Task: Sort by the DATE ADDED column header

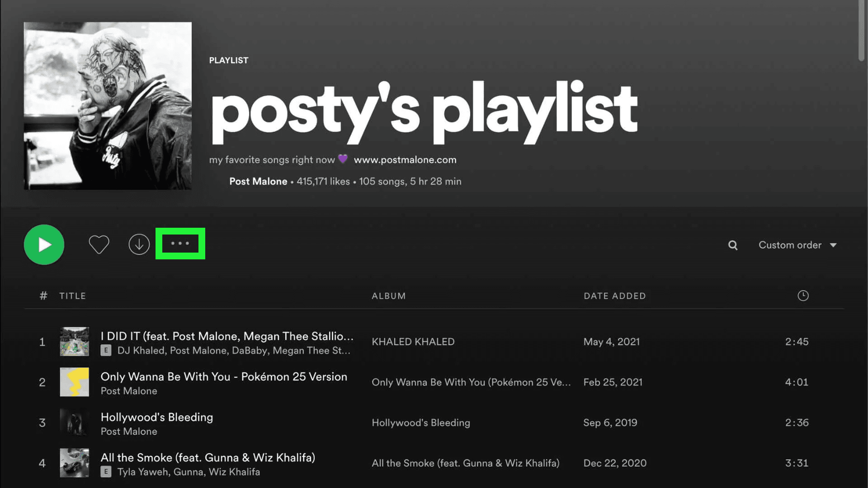Action: pyautogui.click(x=614, y=296)
